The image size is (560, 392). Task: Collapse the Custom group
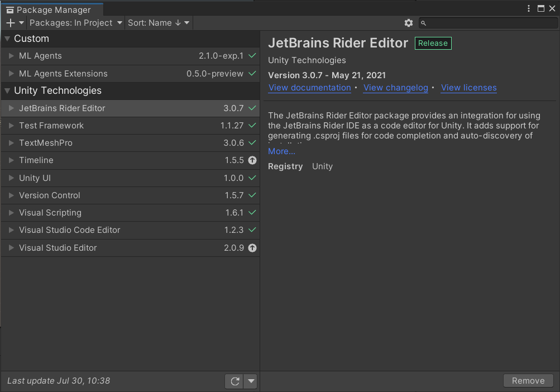(7, 39)
